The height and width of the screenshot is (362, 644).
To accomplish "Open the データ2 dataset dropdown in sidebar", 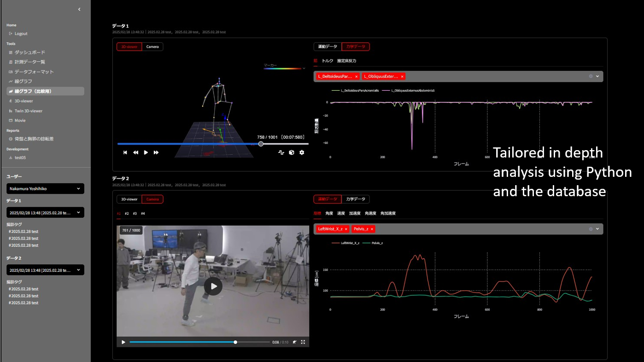I will pyautogui.click(x=45, y=270).
